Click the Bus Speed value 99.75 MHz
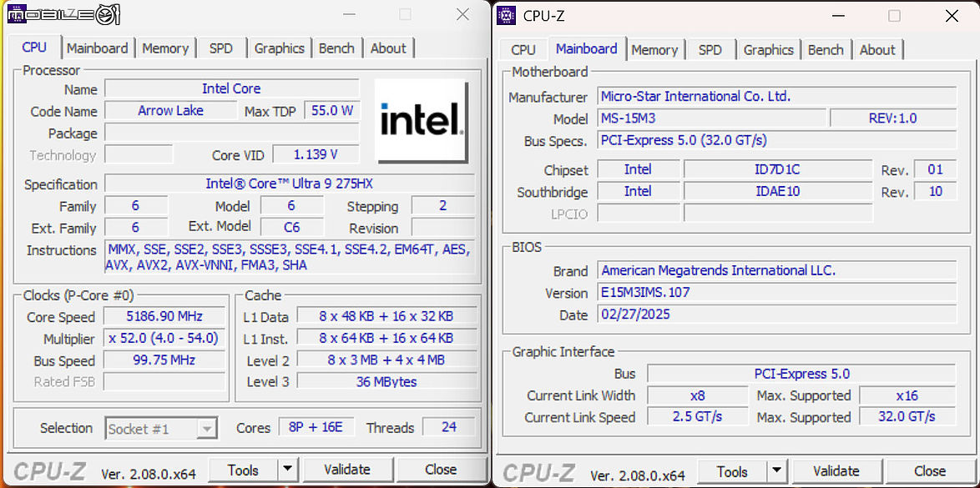 (x=164, y=360)
